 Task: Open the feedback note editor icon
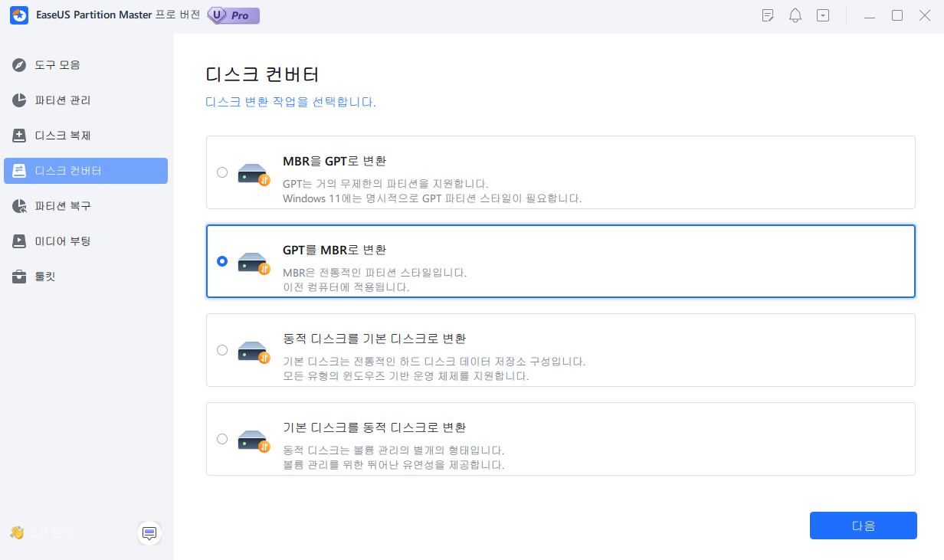(x=767, y=15)
